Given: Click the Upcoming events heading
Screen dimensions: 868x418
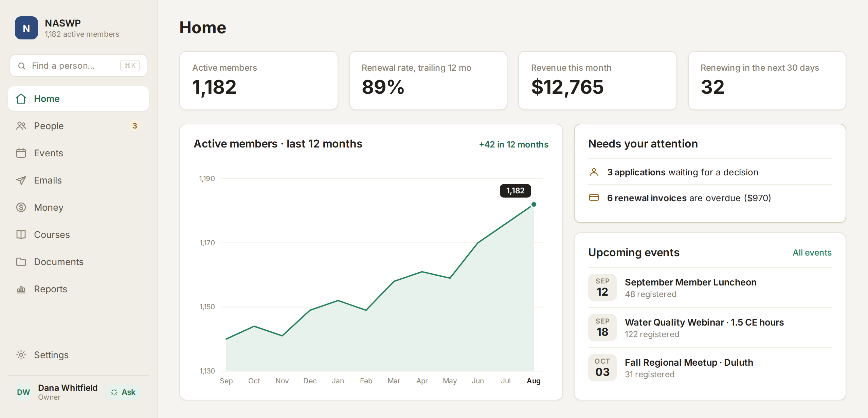Looking at the screenshot, I should point(634,252).
